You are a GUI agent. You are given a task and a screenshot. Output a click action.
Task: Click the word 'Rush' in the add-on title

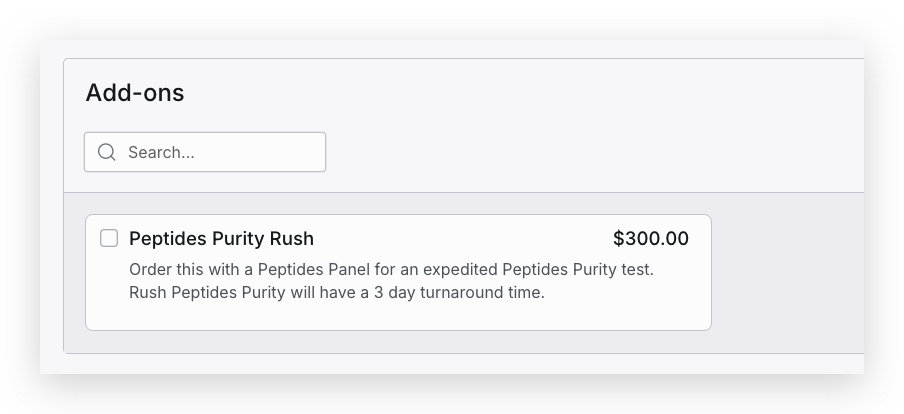pos(292,239)
